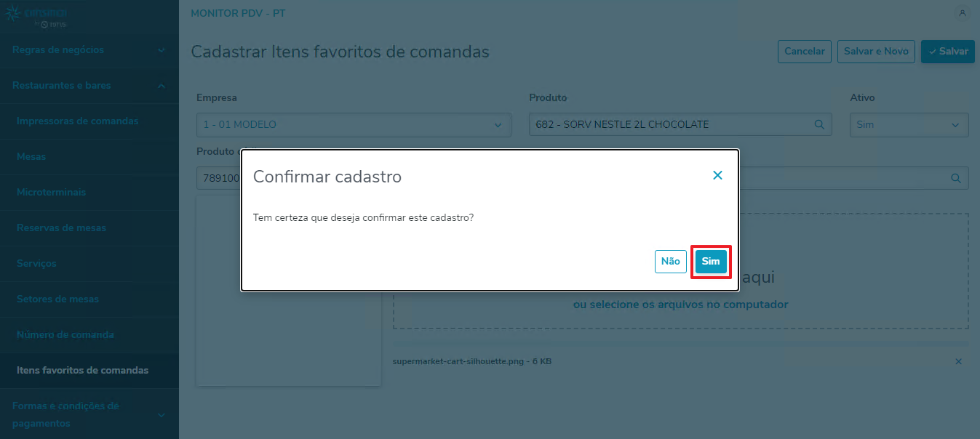Expand Formas e condições de pagamentos section
980x439 pixels.
[x=89, y=414]
